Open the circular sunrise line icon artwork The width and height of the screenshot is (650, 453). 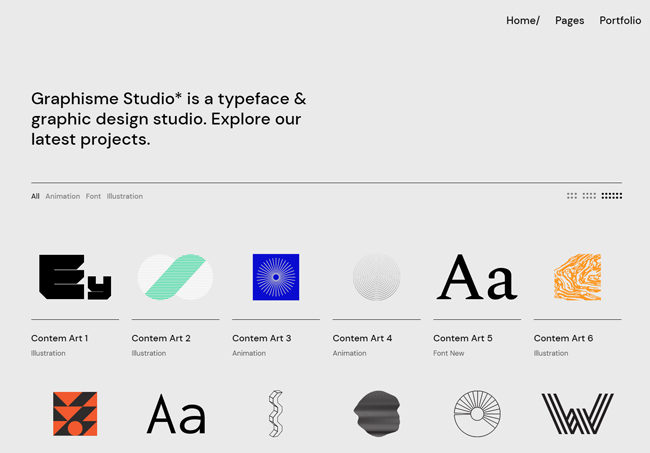click(477, 414)
